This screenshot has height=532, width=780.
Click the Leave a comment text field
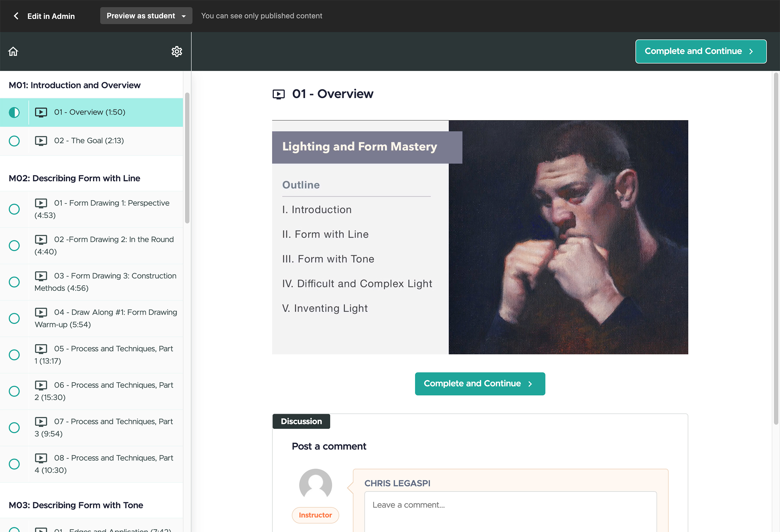point(511,512)
